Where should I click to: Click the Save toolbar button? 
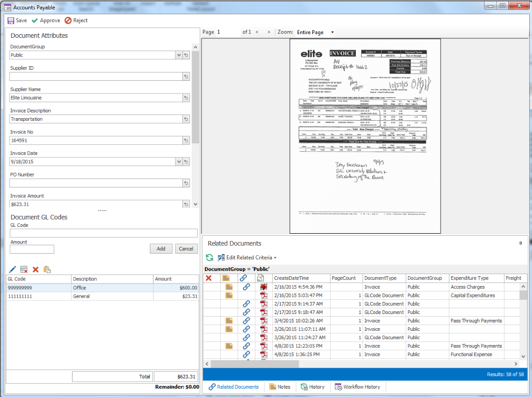(x=17, y=20)
